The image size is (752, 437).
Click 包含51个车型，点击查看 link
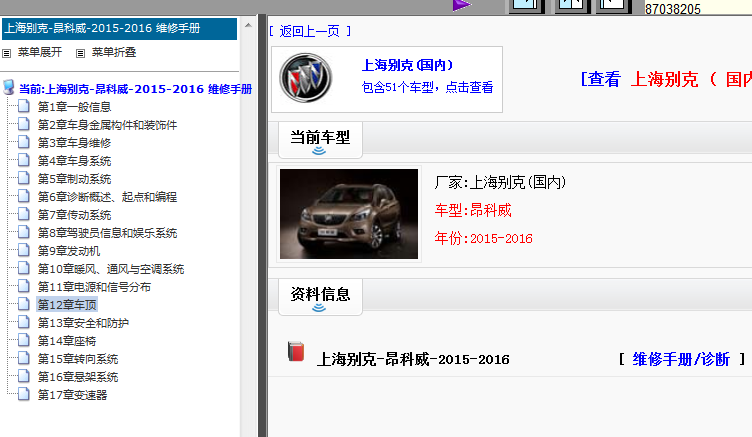427,87
